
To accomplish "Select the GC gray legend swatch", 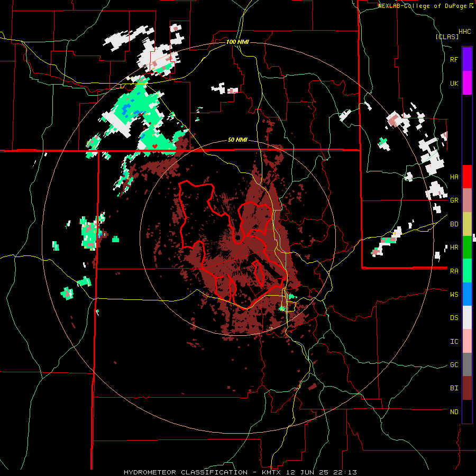I will click(x=467, y=364).
